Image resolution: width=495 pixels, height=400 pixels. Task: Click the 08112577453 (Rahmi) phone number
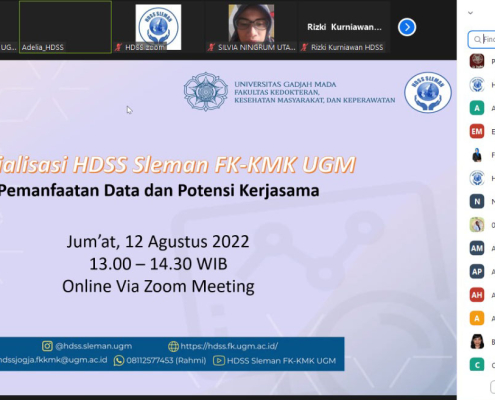pyautogui.click(x=166, y=361)
